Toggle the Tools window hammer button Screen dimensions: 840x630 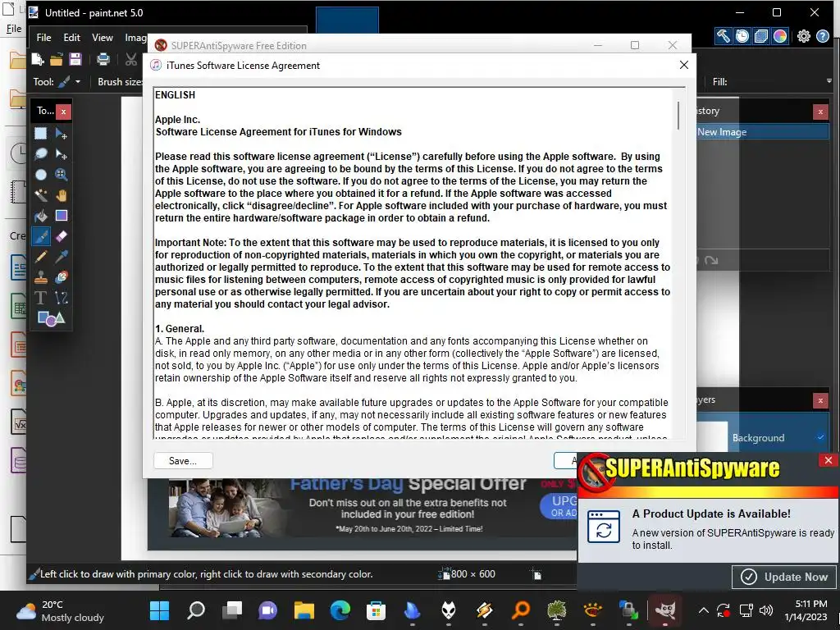pyautogui.click(x=724, y=36)
